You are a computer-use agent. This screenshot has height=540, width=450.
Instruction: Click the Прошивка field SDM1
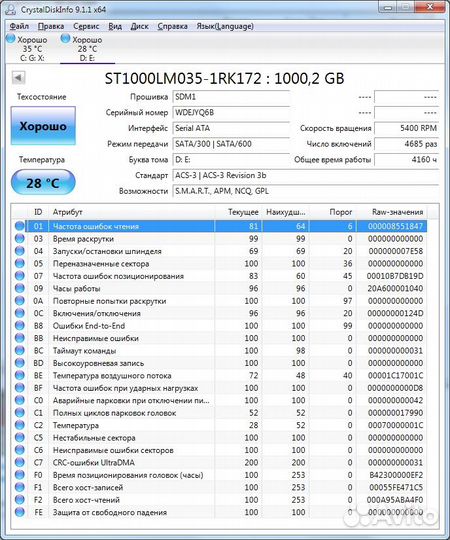(x=231, y=97)
